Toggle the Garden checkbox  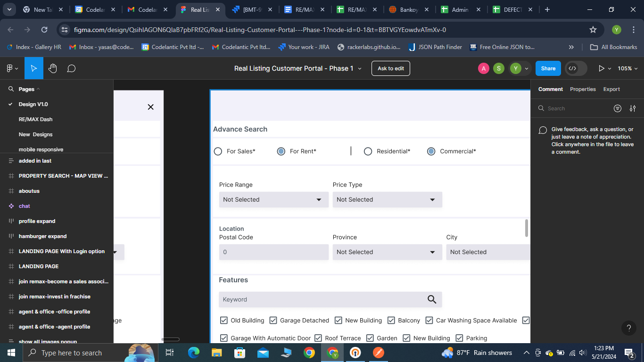[370, 338]
